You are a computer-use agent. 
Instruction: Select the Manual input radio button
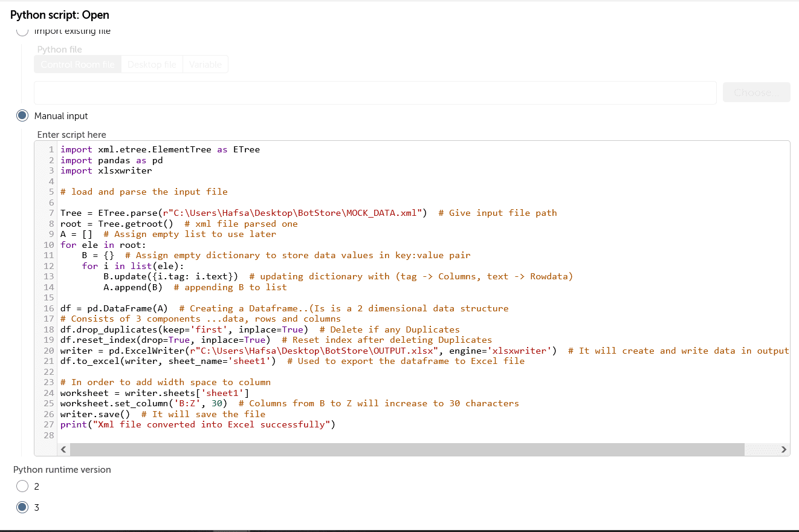22,115
